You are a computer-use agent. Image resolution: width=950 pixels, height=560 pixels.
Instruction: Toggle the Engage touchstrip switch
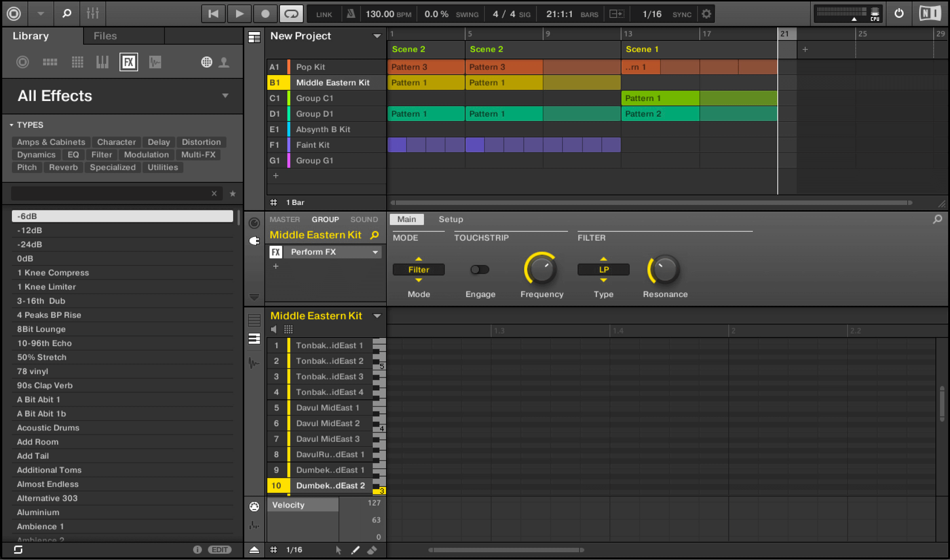(x=480, y=270)
